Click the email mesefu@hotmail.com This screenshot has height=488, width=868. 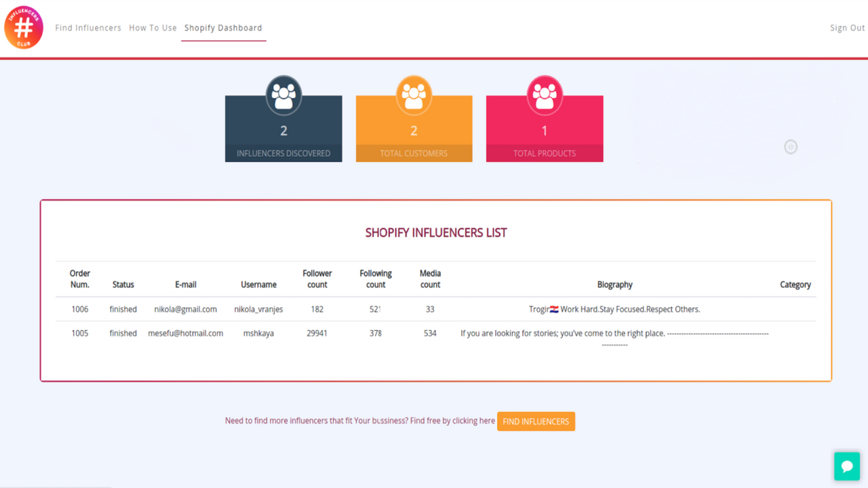point(186,333)
